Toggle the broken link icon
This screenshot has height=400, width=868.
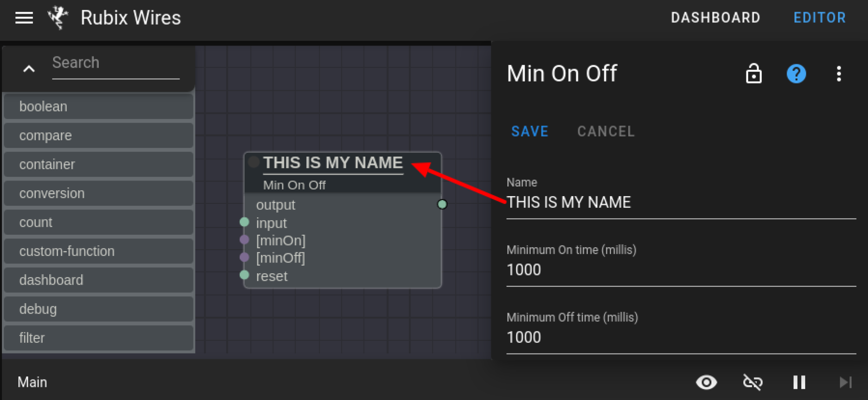(753, 382)
